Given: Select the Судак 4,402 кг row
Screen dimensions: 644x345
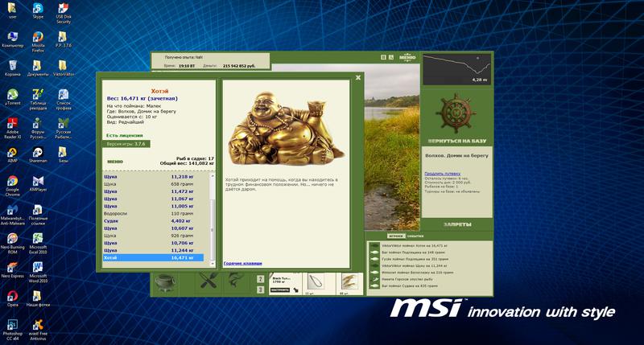Looking at the screenshot, I should [x=153, y=220].
